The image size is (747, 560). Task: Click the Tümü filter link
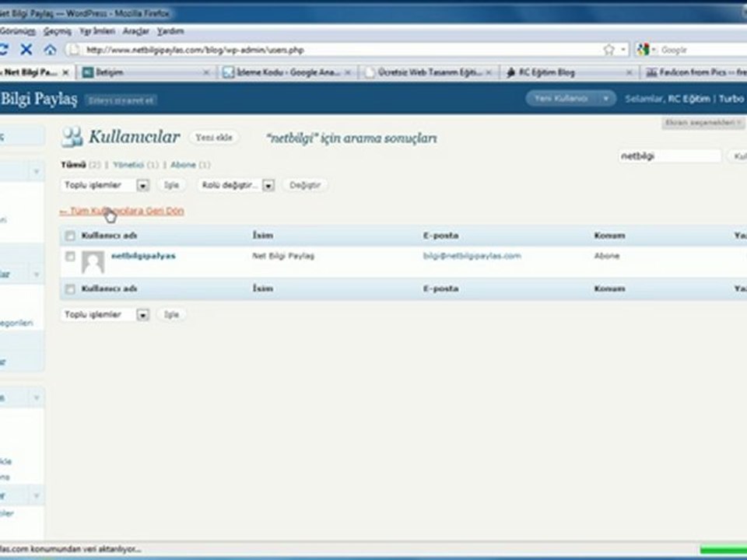tap(73, 165)
